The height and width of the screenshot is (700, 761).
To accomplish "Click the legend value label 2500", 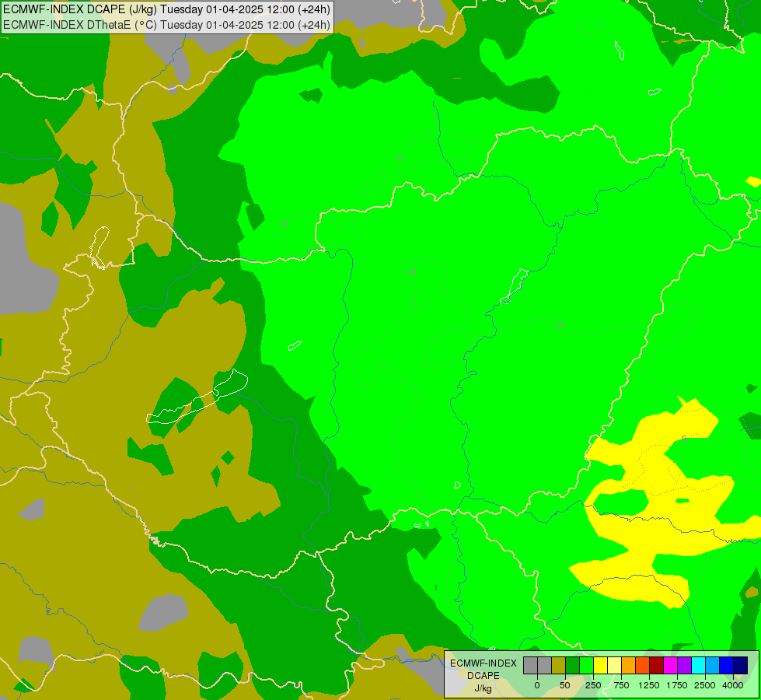I will [x=705, y=685].
